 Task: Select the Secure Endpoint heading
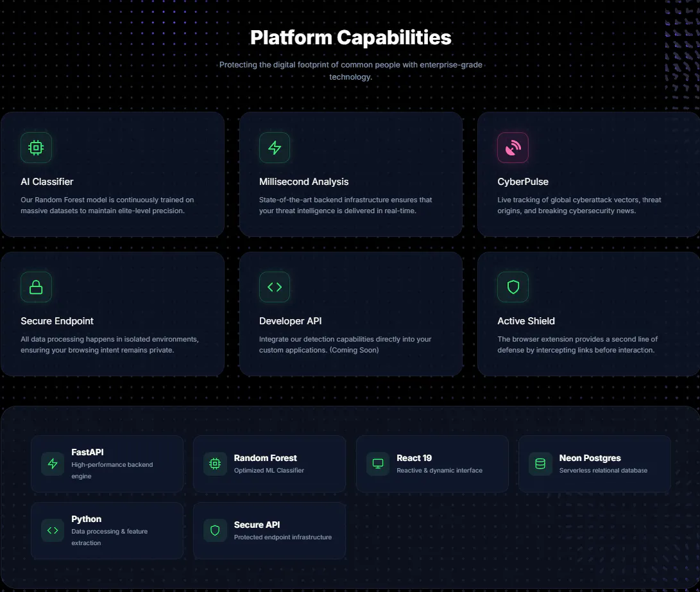(x=57, y=321)
